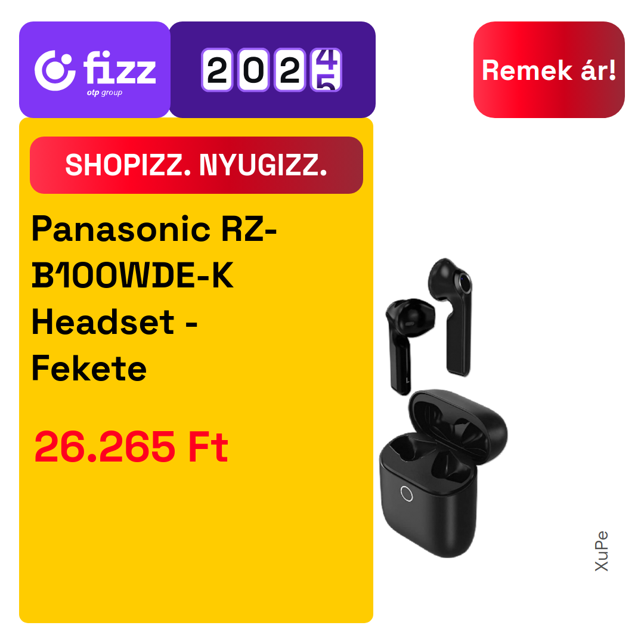Select the digit 0 counter tile
This screenshot has height=644, width=644.
[253, 70]
